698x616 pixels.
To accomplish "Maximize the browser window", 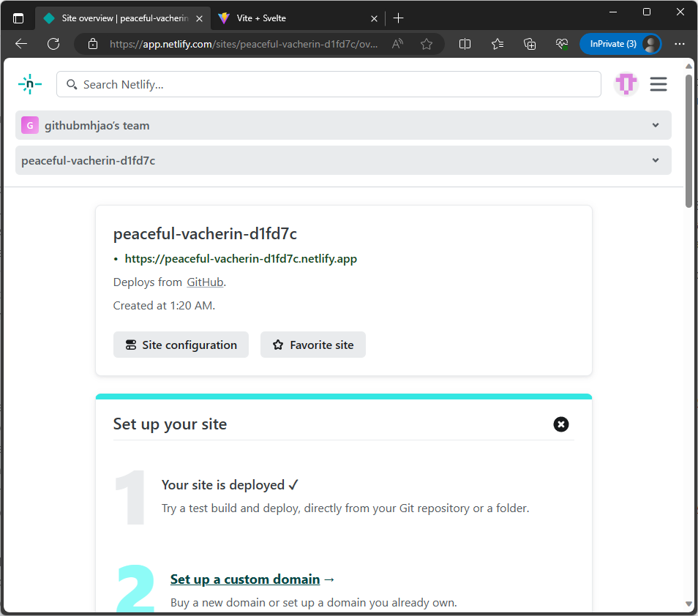I will tap(646, 12).
